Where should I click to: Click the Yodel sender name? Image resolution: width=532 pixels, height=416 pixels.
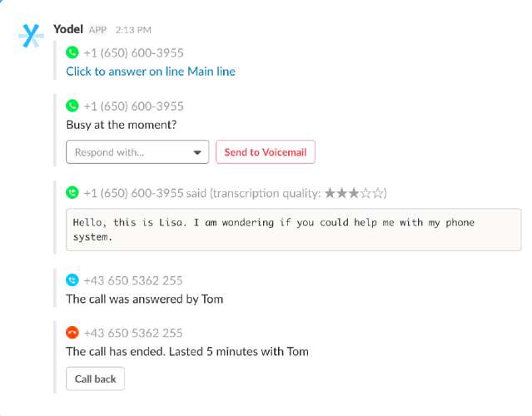coord(68,29)
